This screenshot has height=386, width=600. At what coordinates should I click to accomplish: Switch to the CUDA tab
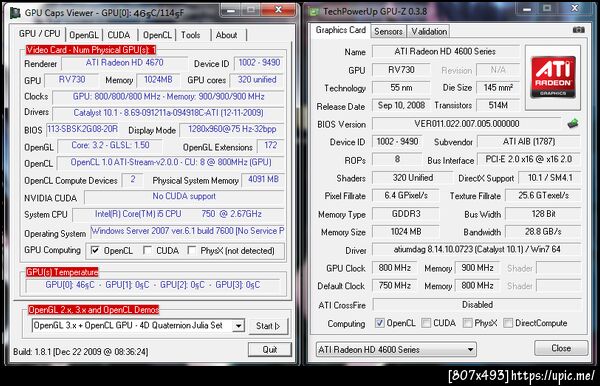tap(119, 35)
